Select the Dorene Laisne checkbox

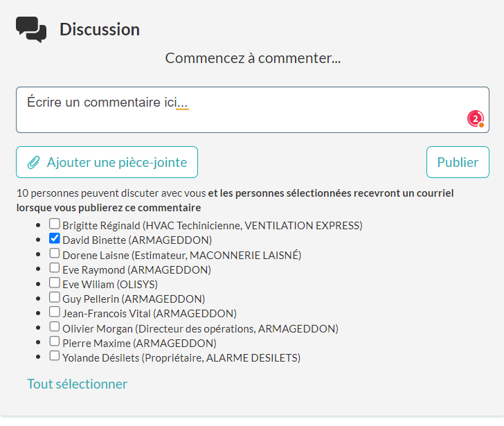(55, 253)
